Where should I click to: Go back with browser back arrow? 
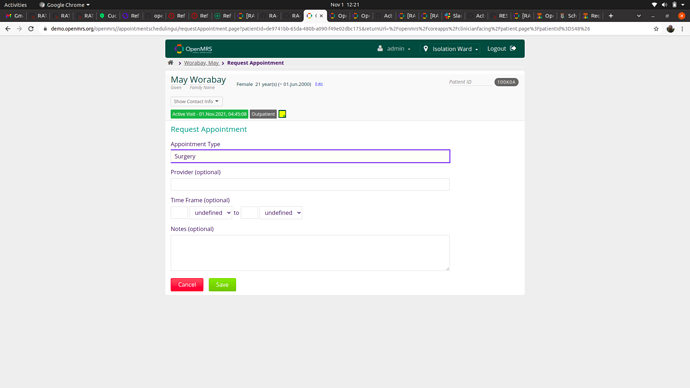tap(8, 29)
